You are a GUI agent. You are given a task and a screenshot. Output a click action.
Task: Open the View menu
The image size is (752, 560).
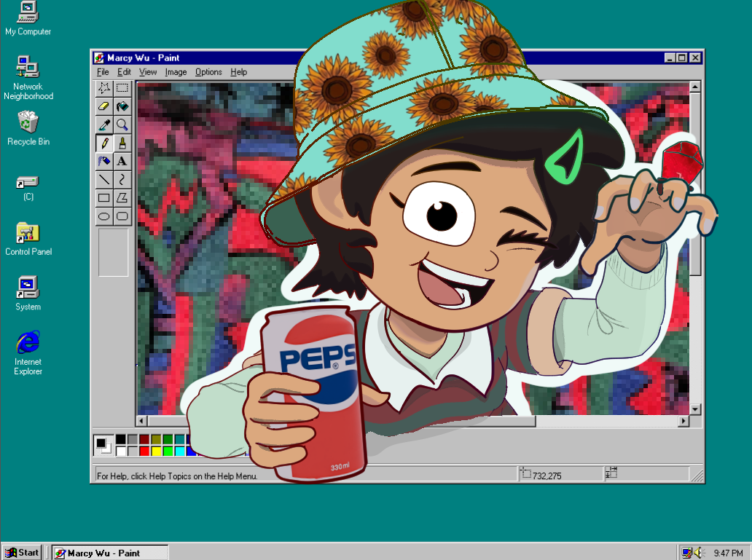(x=148, y=72)
